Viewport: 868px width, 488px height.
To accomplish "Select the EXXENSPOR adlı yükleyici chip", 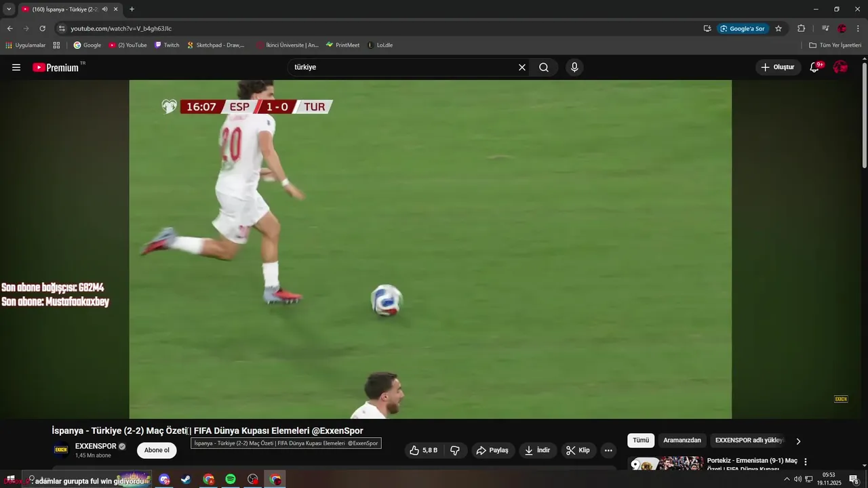I will tap(749, 441).
